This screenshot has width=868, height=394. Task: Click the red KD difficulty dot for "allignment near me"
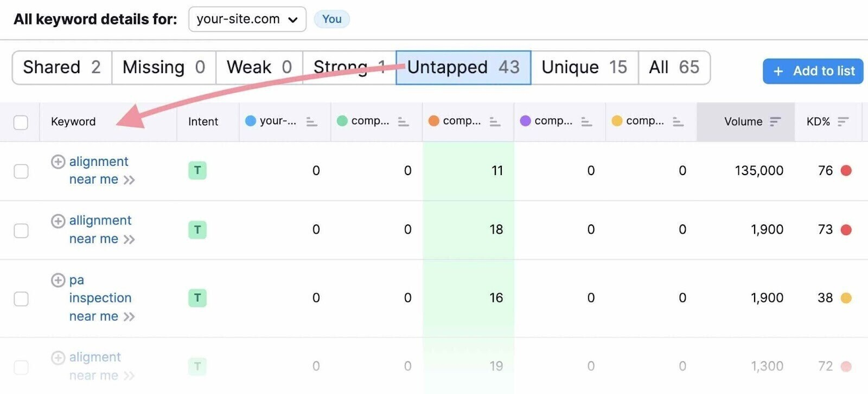[x=846, y=229]
